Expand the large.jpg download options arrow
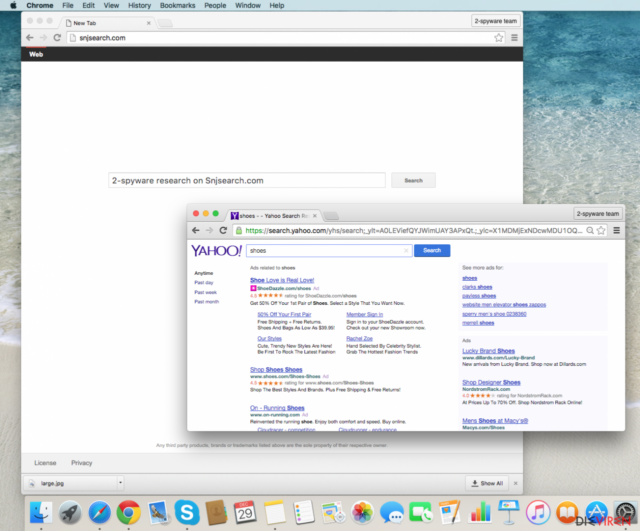 point(120,483)
